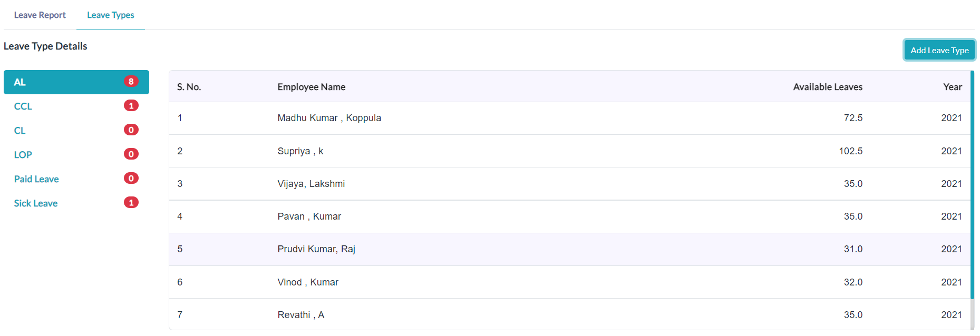The width and height of the screenshot is (980, 336).
Task: Open the LOP leave type
Action: click(76, 155)
